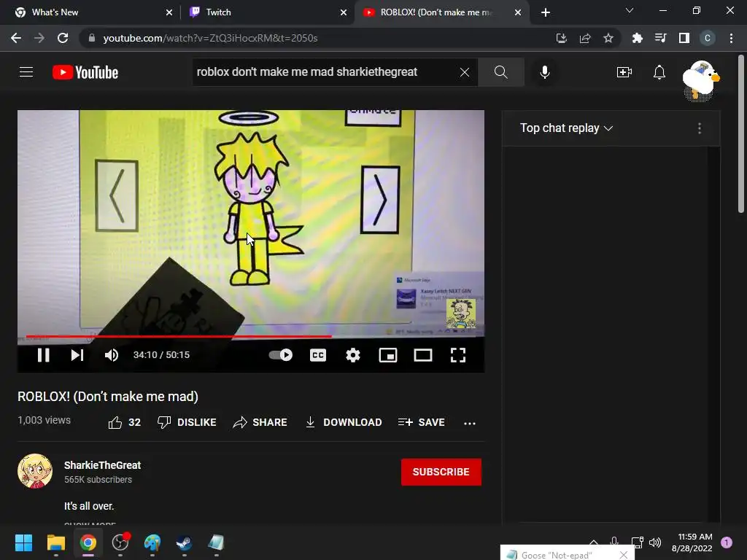Go back in browser history

pos(16,38)
